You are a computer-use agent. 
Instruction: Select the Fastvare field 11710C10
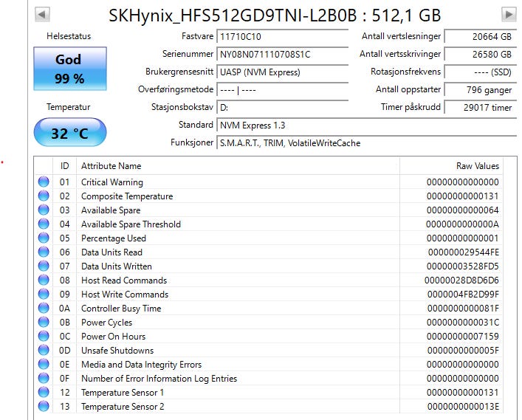[x=282, y=36]
